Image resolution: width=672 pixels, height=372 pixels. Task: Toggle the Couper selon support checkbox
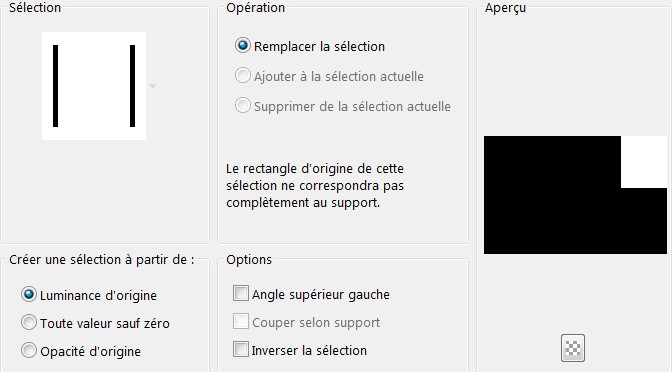tap(240, 321)
